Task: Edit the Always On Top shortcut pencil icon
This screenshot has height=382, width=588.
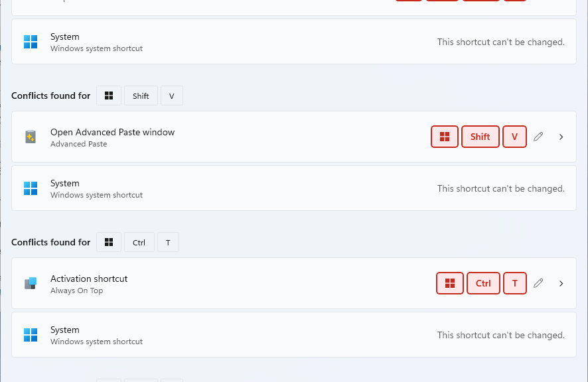Action: pos(538,283)
